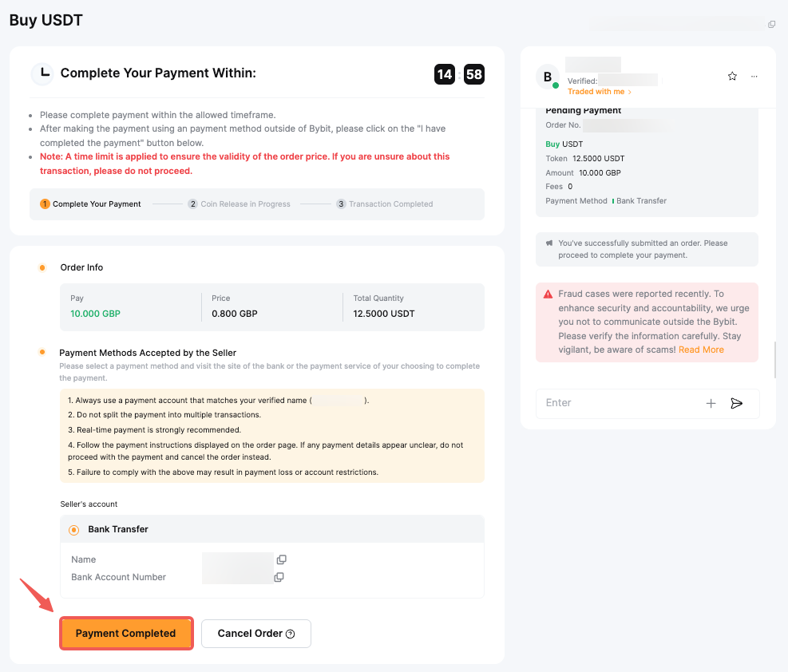This screenshot has height=672, width=788.
Task: Click the Transaction Completed step
Action: coord(385,204)
